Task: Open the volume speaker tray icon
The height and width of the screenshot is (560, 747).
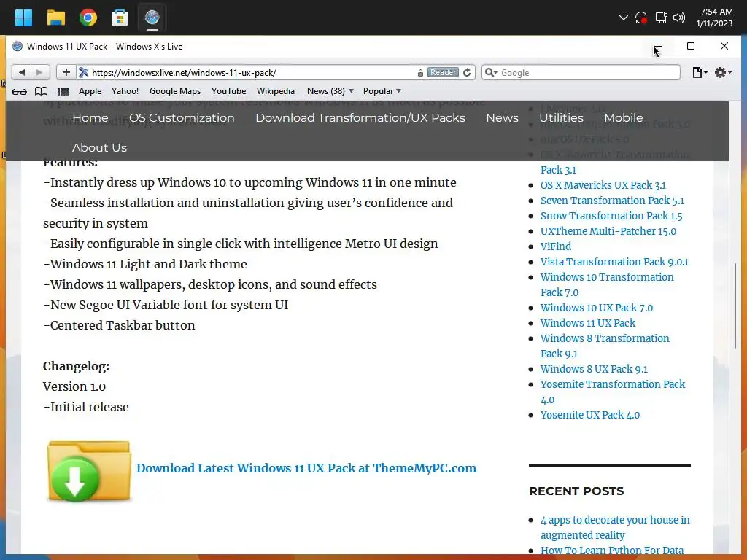Action: point(679,17)
